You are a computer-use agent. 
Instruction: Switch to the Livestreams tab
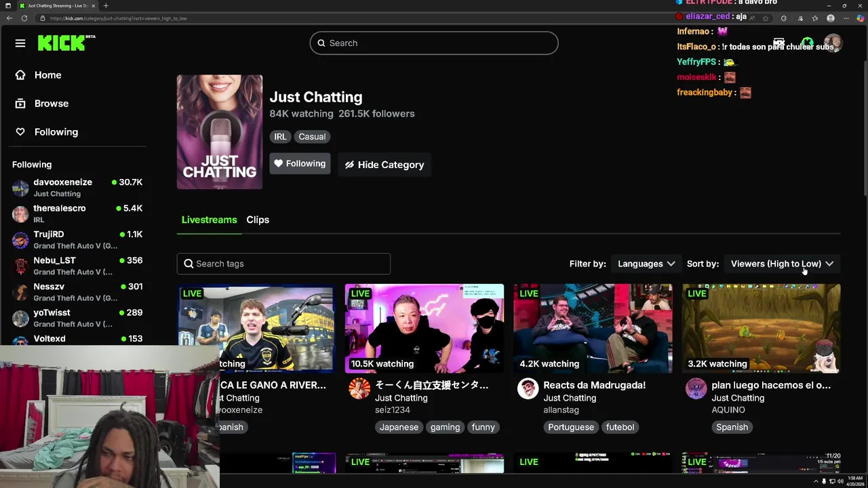[209, 220]
